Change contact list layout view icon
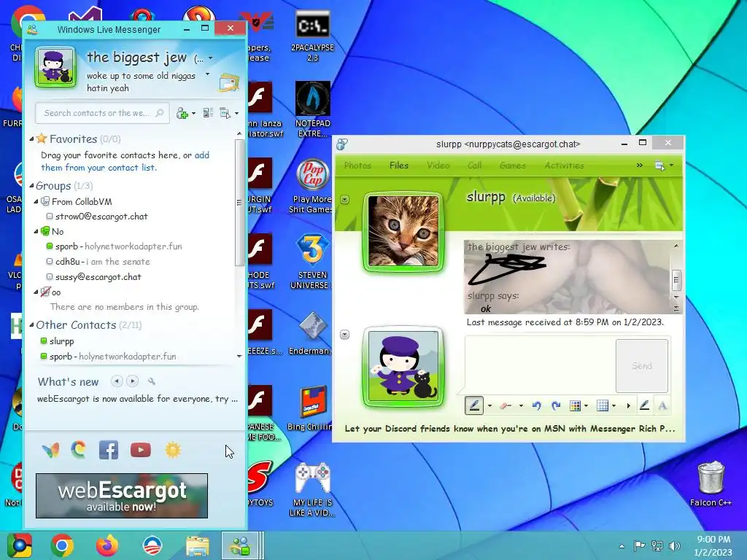Viewport: 747px width, 560px height. 208,113
